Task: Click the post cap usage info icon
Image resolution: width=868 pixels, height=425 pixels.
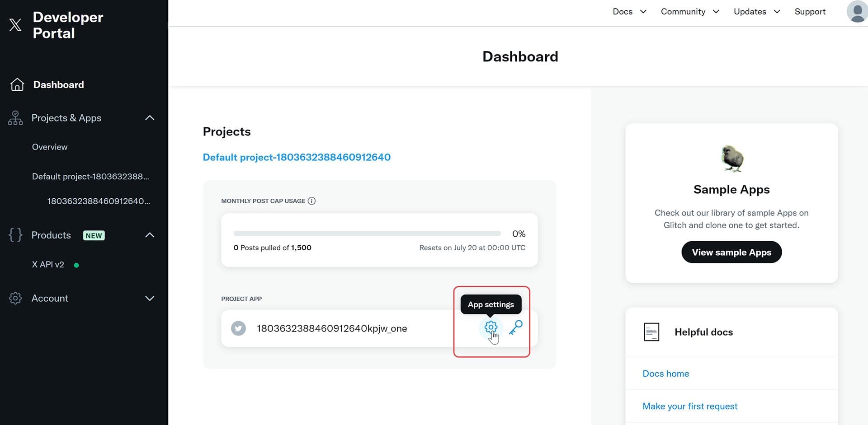Action: point(311,201)
